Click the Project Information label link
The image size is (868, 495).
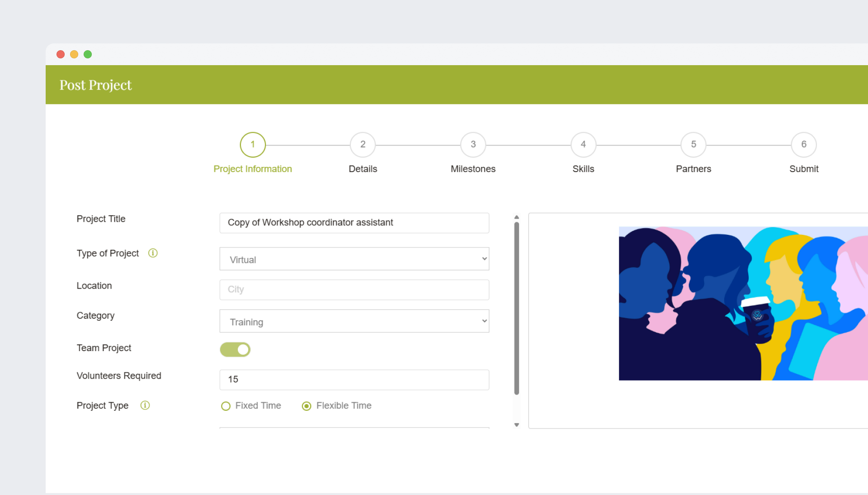click(x=253, y=169)
